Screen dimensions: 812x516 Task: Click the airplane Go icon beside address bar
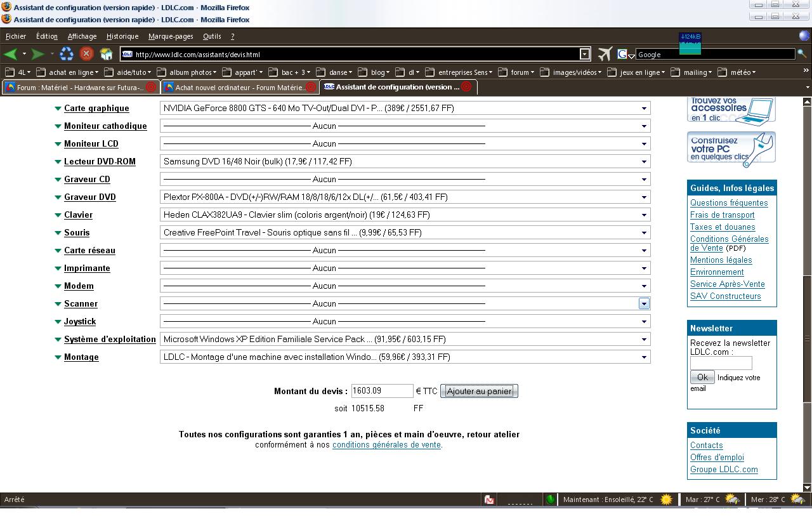(605, 54)
